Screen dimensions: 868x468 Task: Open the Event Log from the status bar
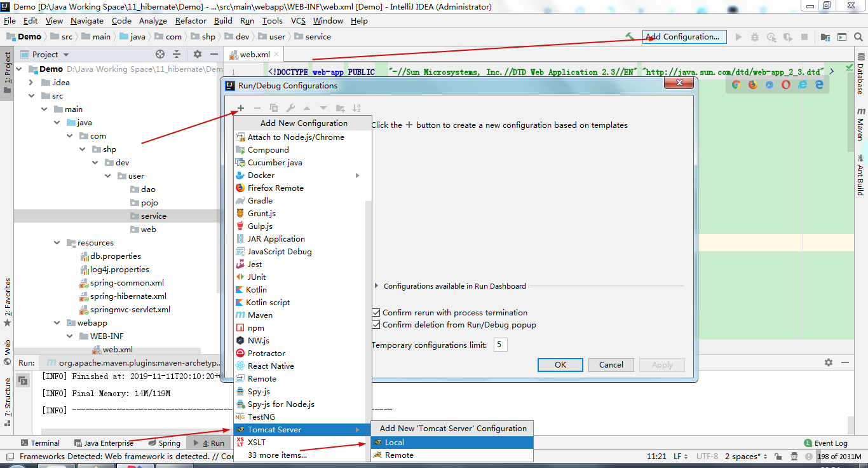point(825,443)
